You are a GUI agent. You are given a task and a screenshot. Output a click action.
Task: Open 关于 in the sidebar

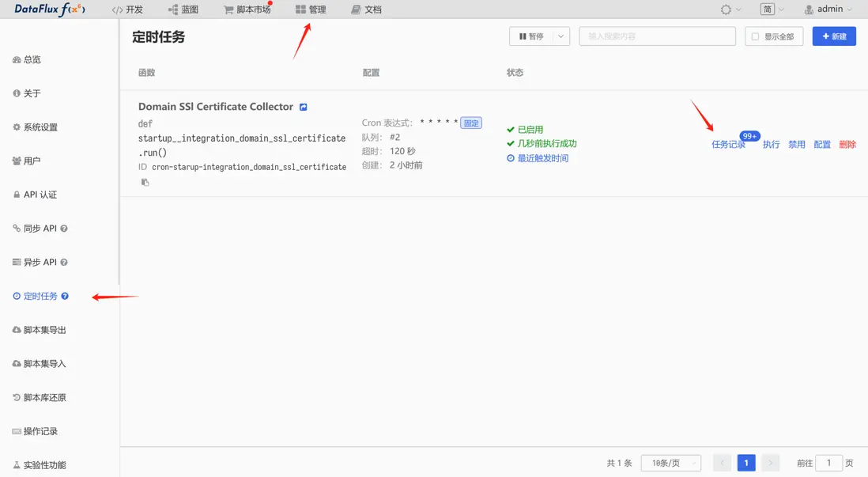(27, 93)
